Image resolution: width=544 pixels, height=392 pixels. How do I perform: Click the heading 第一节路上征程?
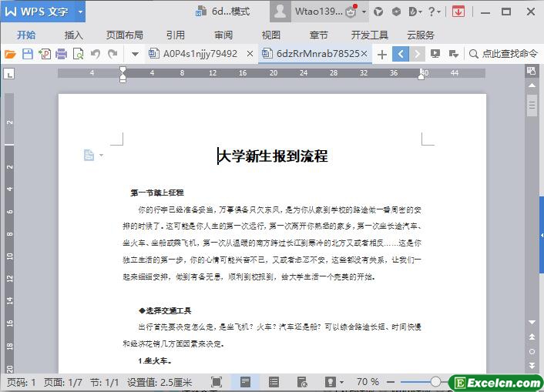coord(157,193)
